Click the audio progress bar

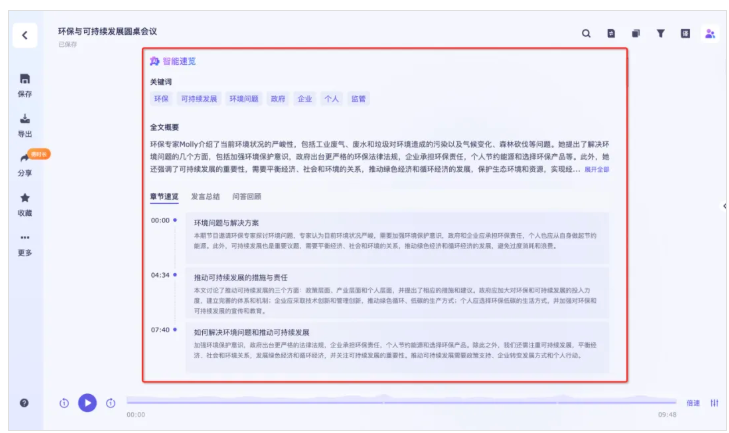coord(400,402)
